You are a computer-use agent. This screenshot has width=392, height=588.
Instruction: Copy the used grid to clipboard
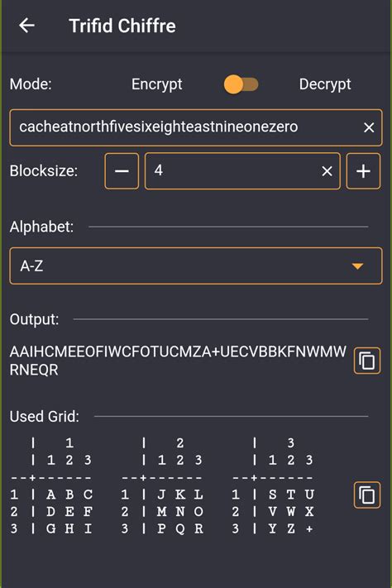[x=367, y=495]
